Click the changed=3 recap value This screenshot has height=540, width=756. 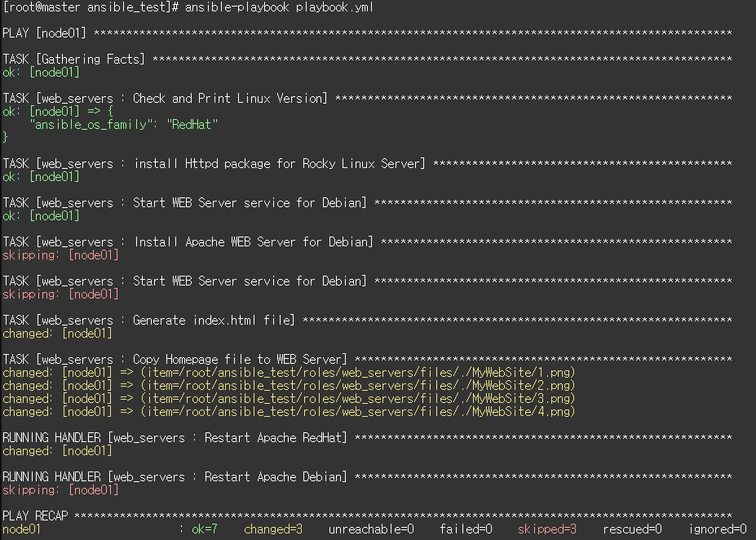273,529
